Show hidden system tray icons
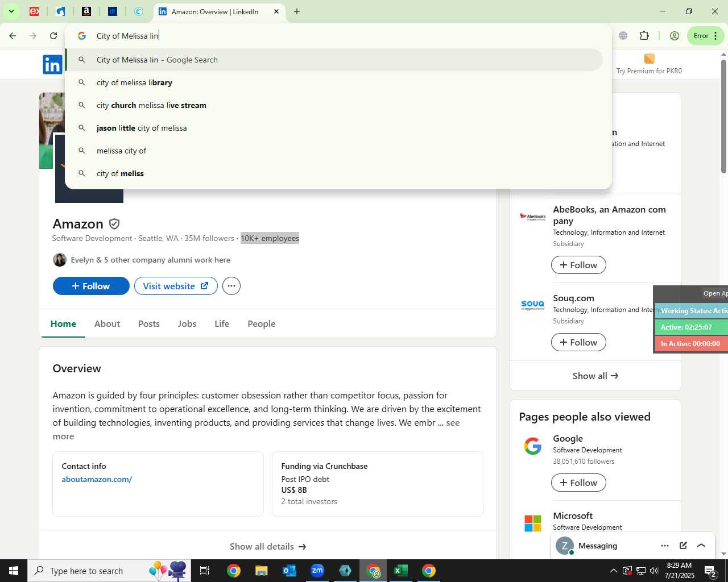Image resolution: width=728 pixels, height=582 pixels. click(x=613, y=571)
